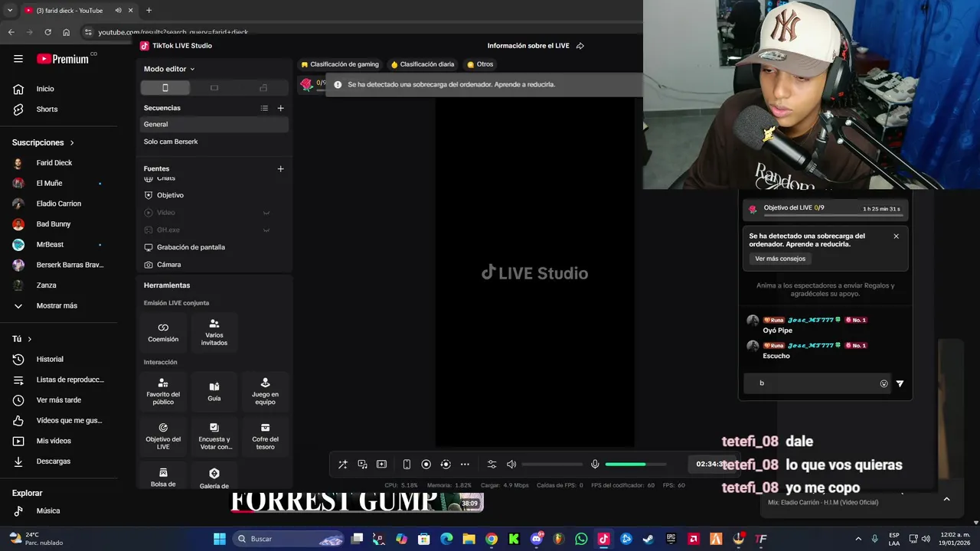Add a new sequence with plus icon
The height and width of the screenshot is (551, 980).
point(280,108)
